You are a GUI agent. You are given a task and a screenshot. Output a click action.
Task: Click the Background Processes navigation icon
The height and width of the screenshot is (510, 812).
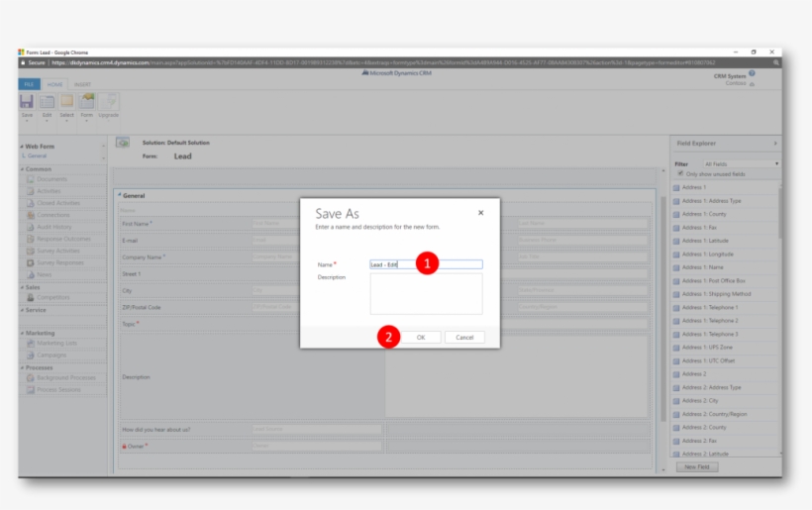[x=31, y=377]
